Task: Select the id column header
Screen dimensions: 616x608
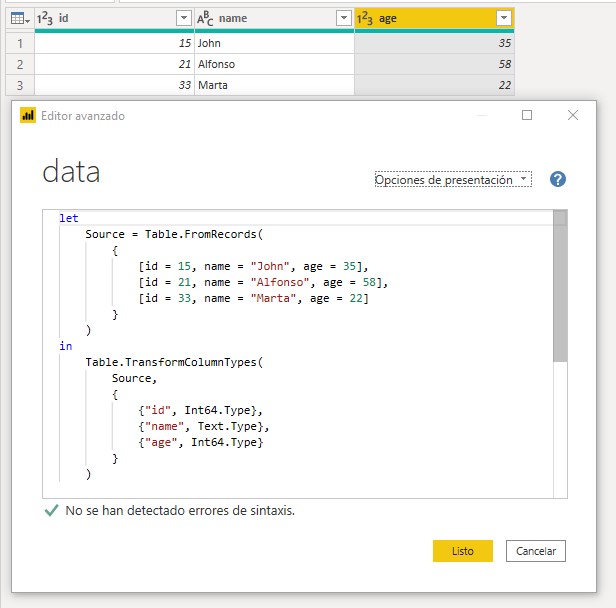Action: pyautogui.click(x=114, y=18)
